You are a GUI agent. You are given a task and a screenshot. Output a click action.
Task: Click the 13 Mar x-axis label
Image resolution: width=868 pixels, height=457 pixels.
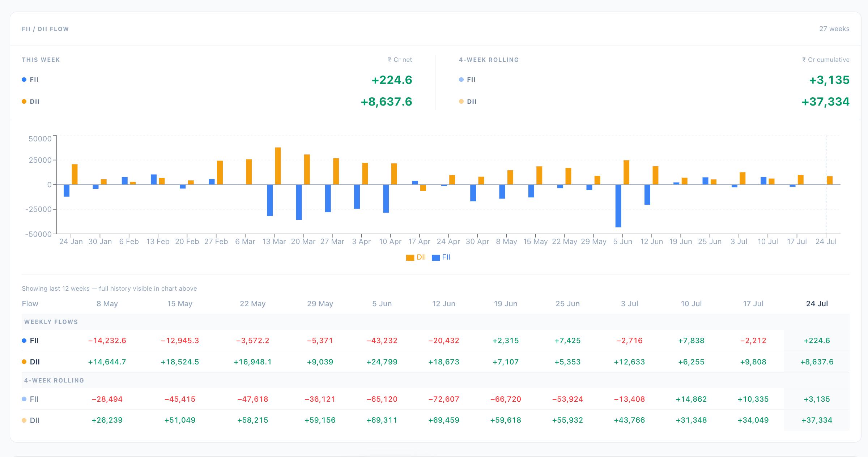[x=274, y=242]
